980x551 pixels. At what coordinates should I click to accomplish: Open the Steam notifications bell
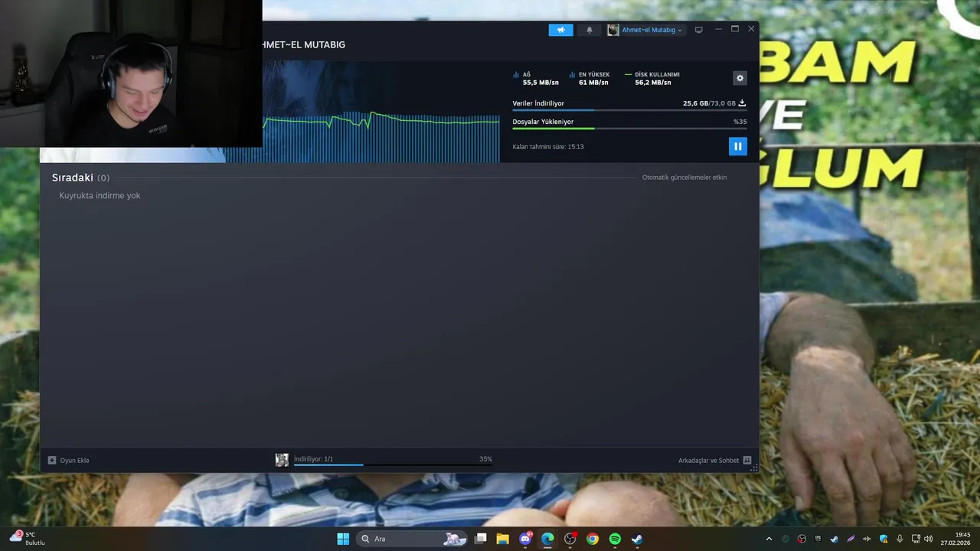(589, 30)
